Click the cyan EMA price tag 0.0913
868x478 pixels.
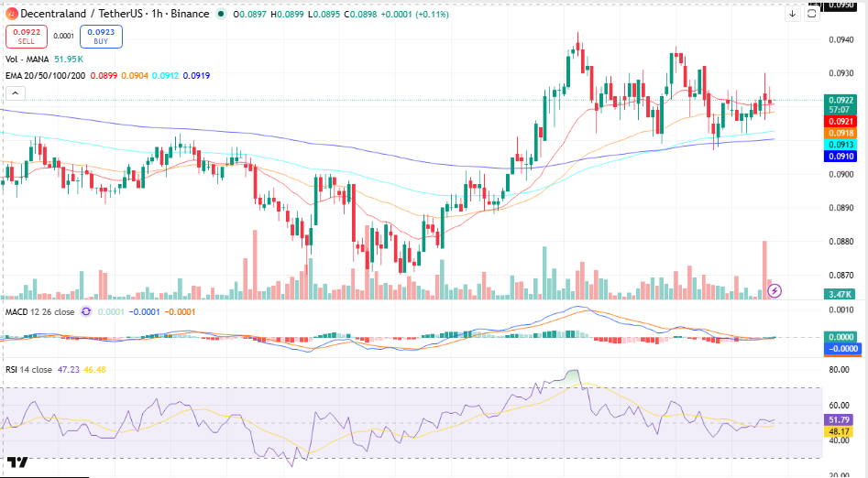(x=841, y=145)
